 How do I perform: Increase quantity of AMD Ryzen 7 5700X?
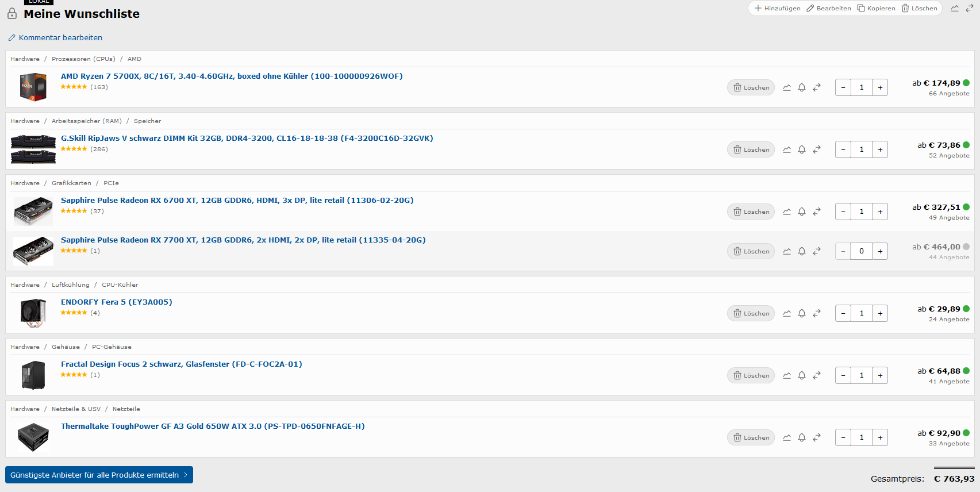880,87
